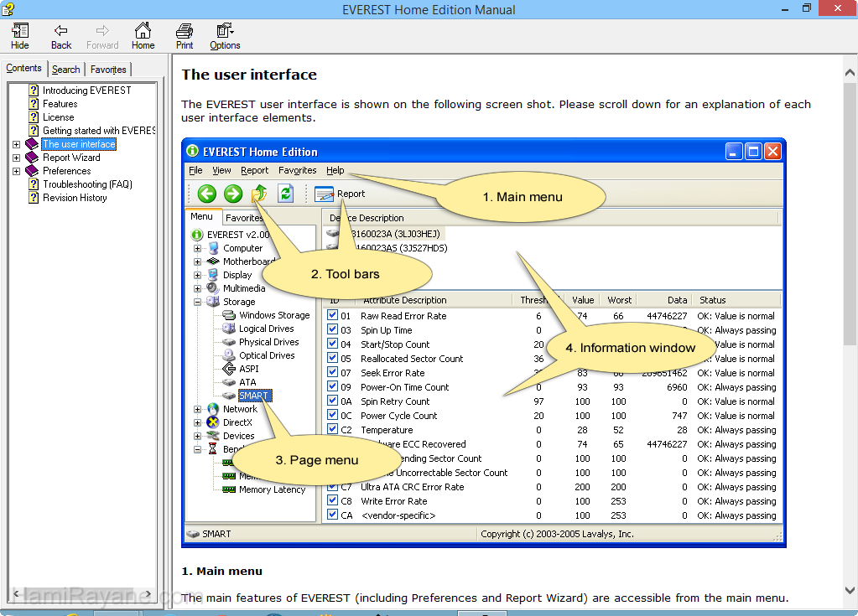Open the ATA page in EVEREST tree
This screenshot has height=616, width=858.
[x=247, y=382]
